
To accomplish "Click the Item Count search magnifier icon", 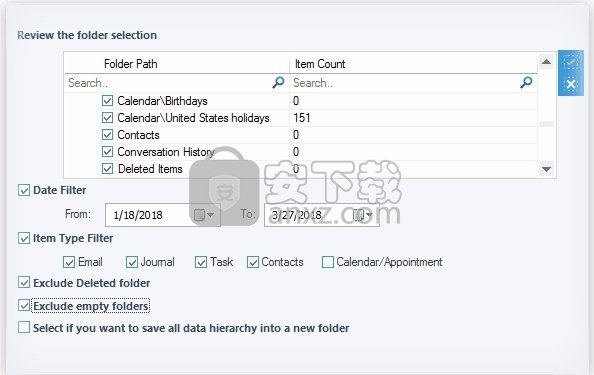I will click(x=526, y=82).
